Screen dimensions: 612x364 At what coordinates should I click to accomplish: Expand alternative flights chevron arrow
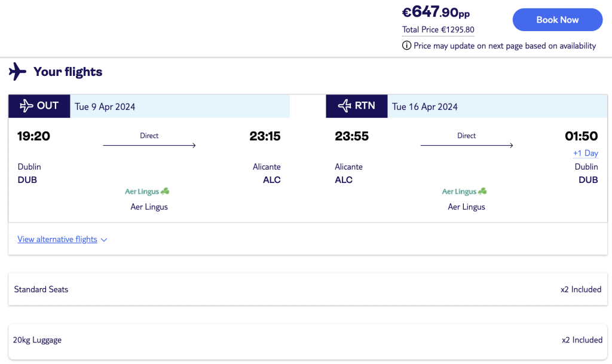click(x=104, y=240)
